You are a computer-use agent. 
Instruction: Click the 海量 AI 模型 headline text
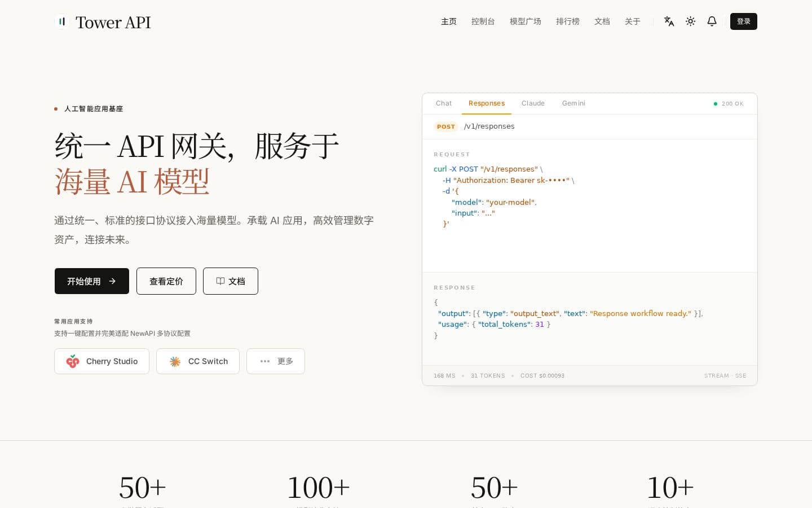coord(132,182)
